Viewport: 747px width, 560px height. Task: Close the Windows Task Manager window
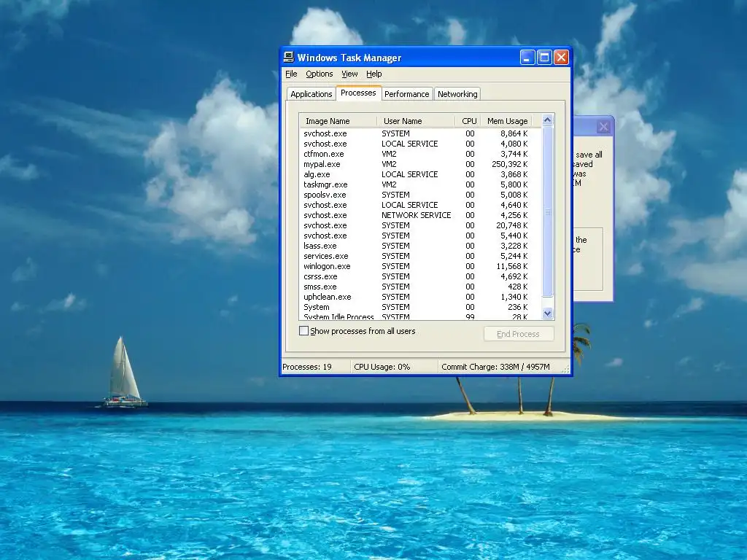click(x=561, y=58)
